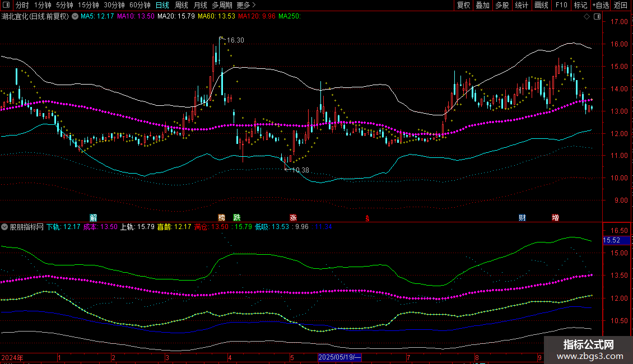Click the 2025/05/19 date marker on timeline
633x364 pixels.
(x=339, y=357)
